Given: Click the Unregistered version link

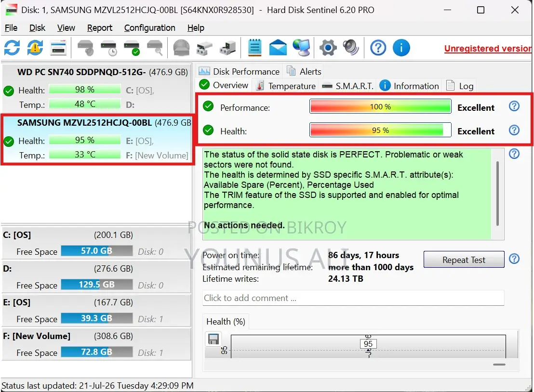Looking at the screenshot, I should coord(488,49).
